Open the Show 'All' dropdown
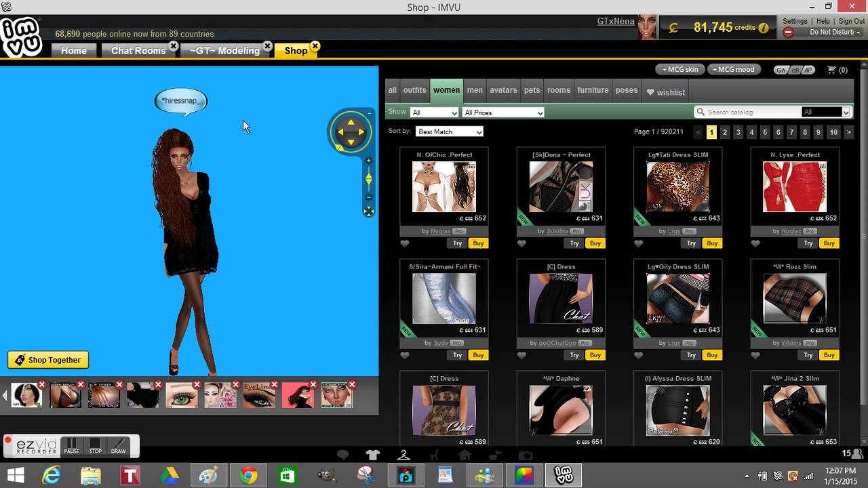The image size is (868, 488). 435,113
